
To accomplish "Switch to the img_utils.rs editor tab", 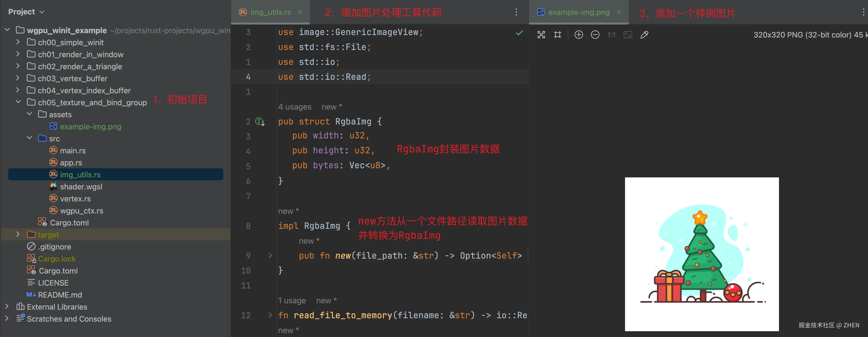I will click(271, 12).
